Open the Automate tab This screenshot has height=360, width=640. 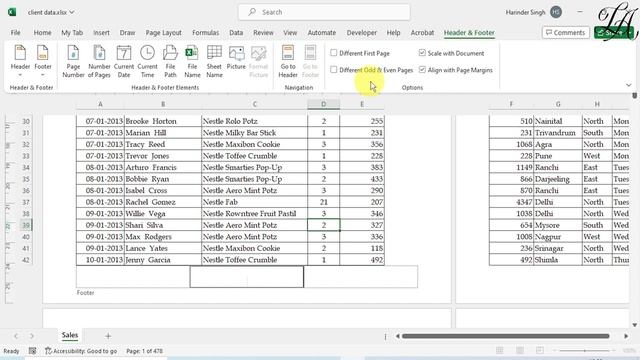[x=322, y=33]
